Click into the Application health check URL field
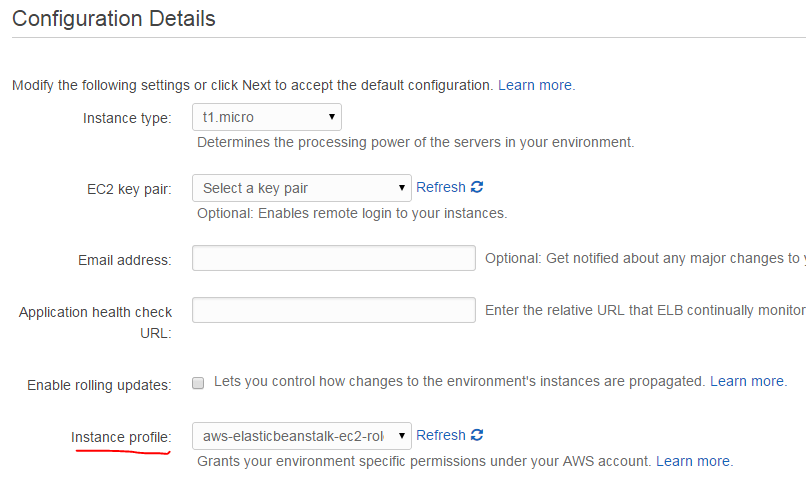This screenshot has height=484, width=806. pos(333,310)
